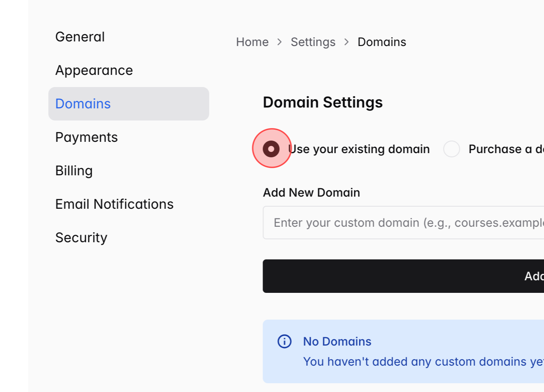
Task: Select Domains in the settings sidebar
Action: point(83,104)
